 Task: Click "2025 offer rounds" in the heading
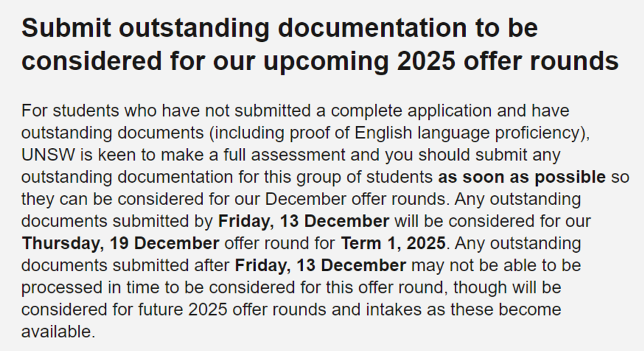(x=508, y=61)
